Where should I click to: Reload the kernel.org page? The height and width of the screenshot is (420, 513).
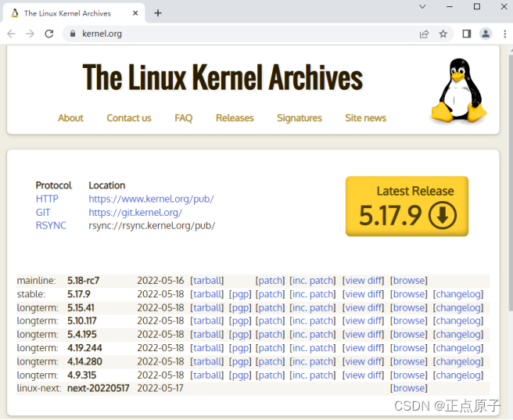(49, 34)
